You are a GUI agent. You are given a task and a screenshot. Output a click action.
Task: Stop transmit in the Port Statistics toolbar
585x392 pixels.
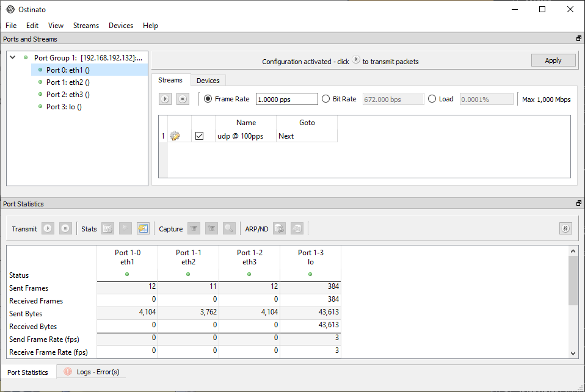tap(65, 229)
